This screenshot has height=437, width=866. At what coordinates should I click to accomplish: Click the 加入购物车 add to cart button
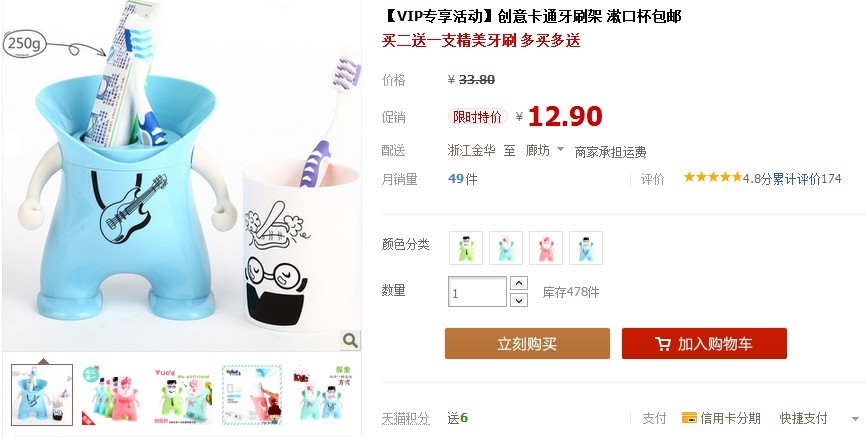coord(704,344)
